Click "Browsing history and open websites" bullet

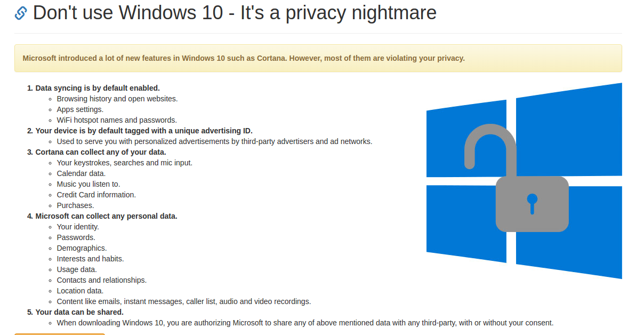(x=117, y=99)
